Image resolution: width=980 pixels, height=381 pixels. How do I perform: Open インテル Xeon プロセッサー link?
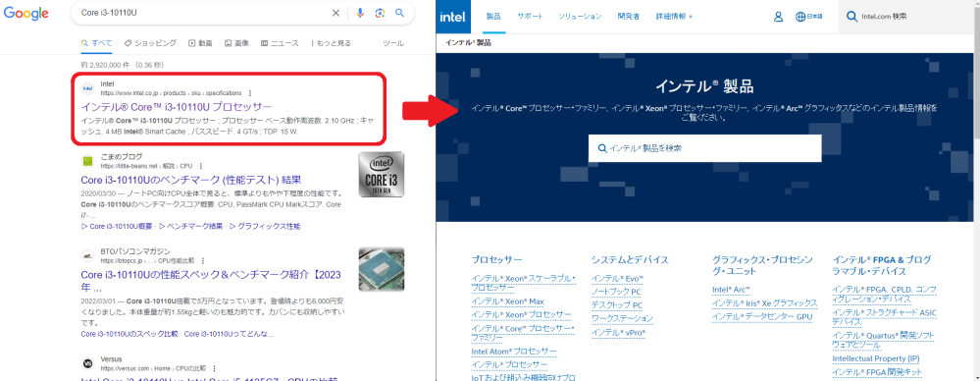pyautogui.click(x=521, y=314)
